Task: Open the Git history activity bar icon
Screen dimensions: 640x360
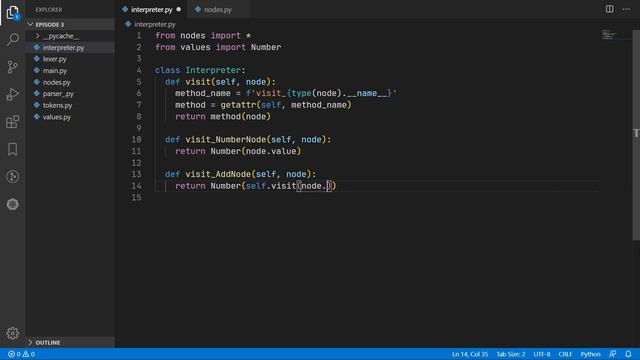Action: 13,177
